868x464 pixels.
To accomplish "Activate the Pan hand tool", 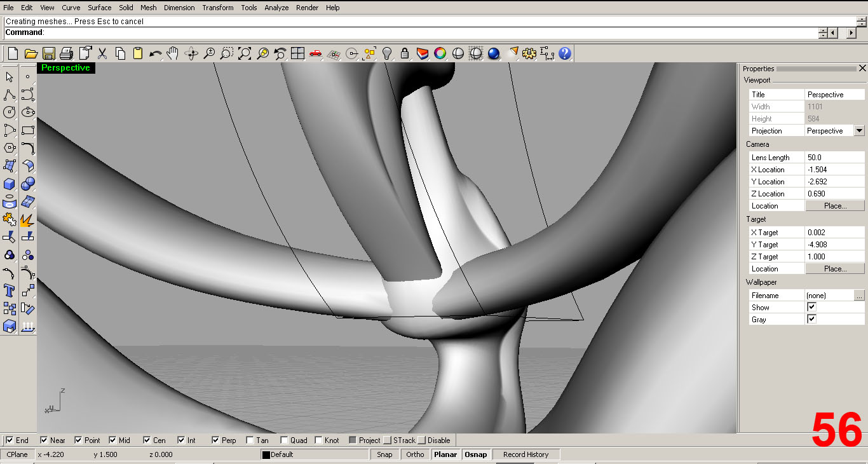I will 173,53.
